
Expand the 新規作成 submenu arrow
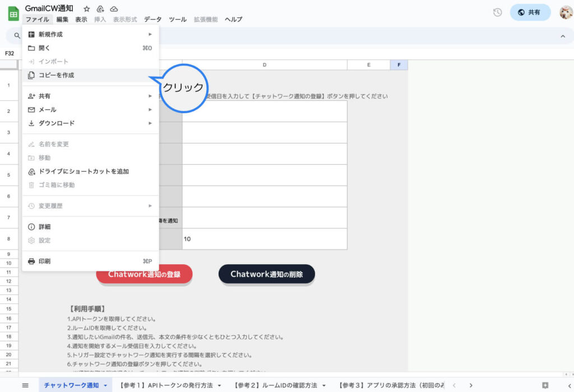[150, 34]
